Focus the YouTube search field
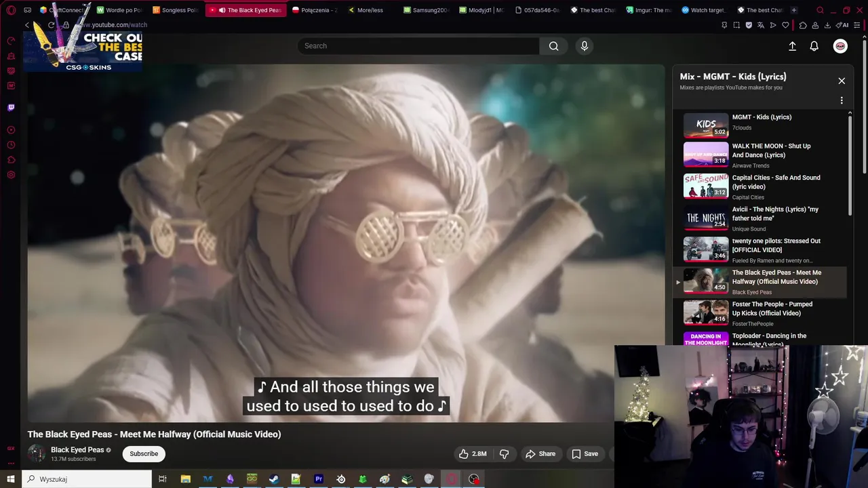868x488 pixels. point(418,46)
